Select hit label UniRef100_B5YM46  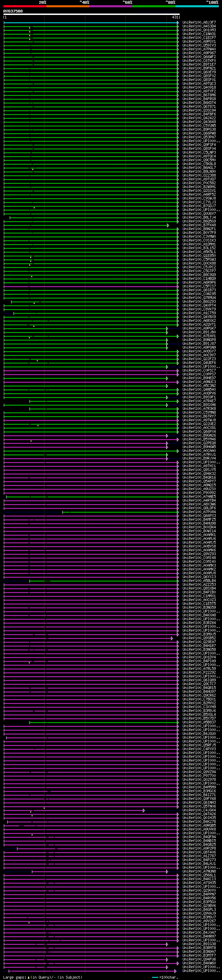click(x=199, y=439)
